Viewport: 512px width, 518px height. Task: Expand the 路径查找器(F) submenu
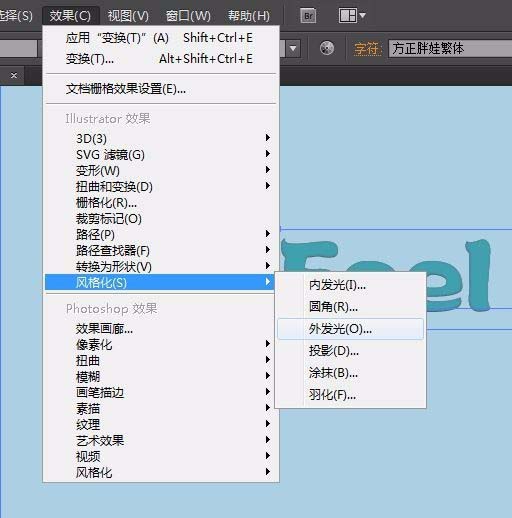[161, 250]
